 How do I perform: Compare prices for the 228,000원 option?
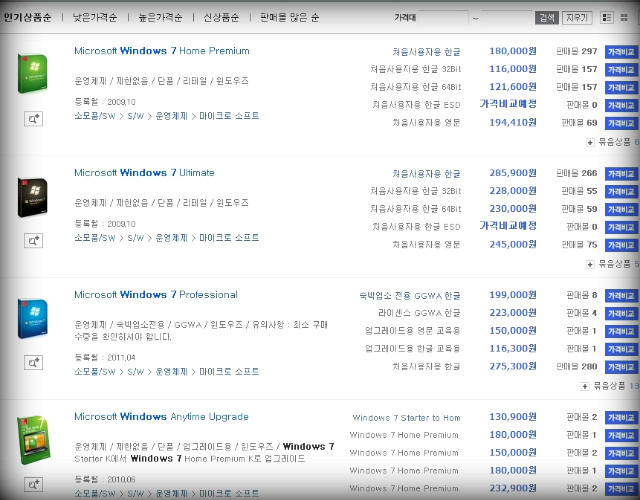point(621,192)
